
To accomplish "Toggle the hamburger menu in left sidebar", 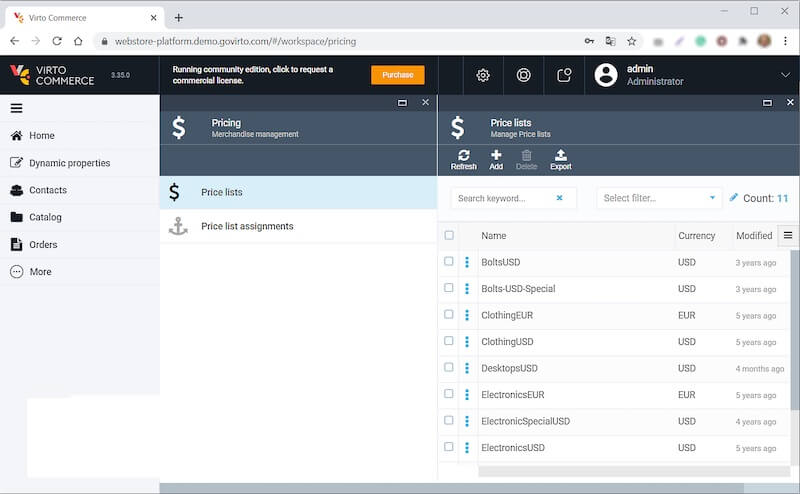I will (x=16, y=108).
